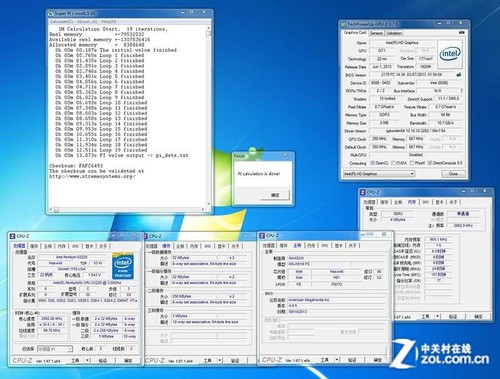Click Super PI's horizontal scroll-right arrow

tap(203, 209)
